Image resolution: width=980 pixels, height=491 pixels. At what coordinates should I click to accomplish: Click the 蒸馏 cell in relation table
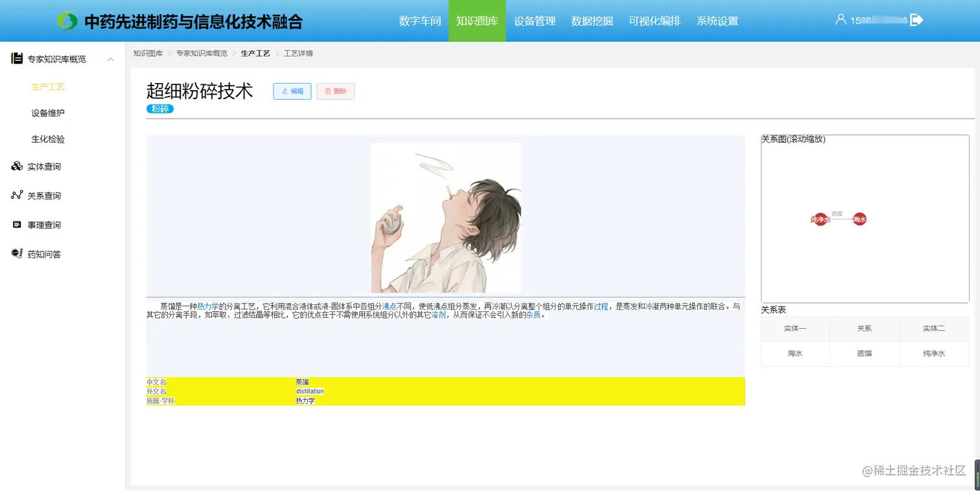point(865,354)
